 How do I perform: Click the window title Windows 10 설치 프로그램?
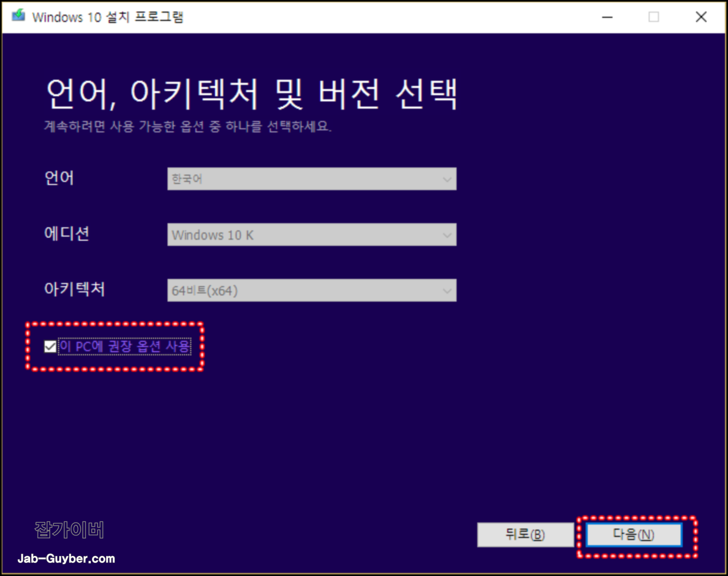108,17
